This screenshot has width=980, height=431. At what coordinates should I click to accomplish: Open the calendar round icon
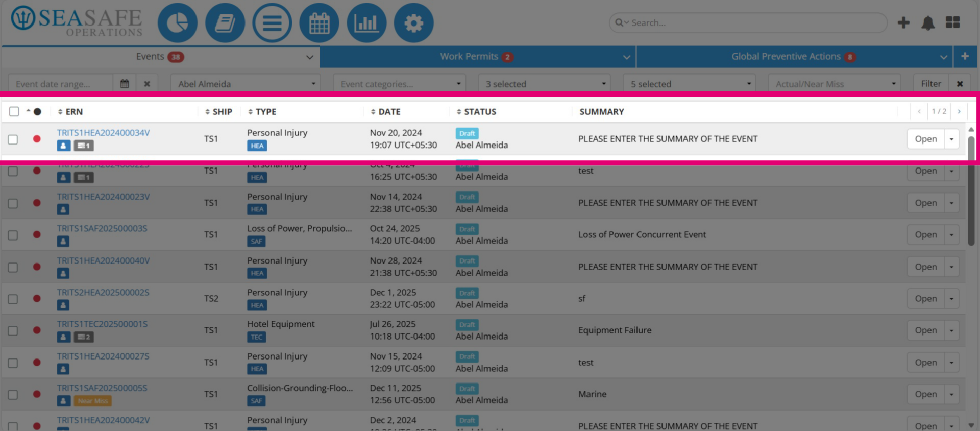pos(319,23)
